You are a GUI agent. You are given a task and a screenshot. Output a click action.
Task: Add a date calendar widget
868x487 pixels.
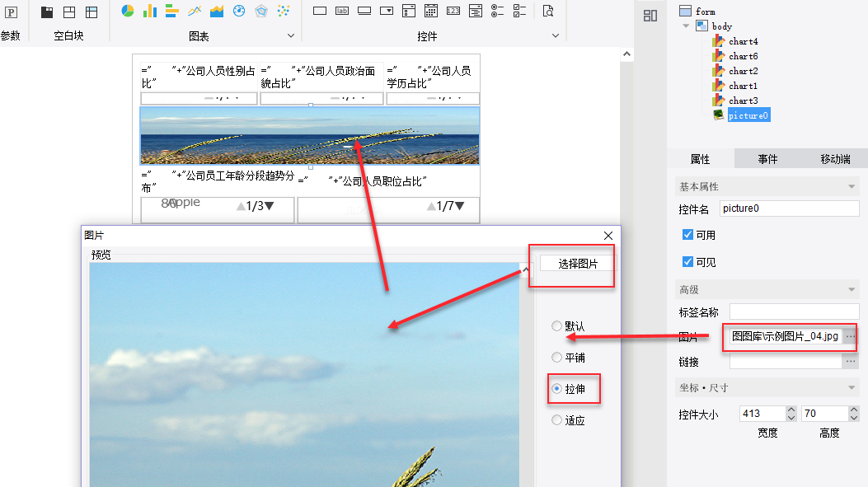[x=430, y=11]
